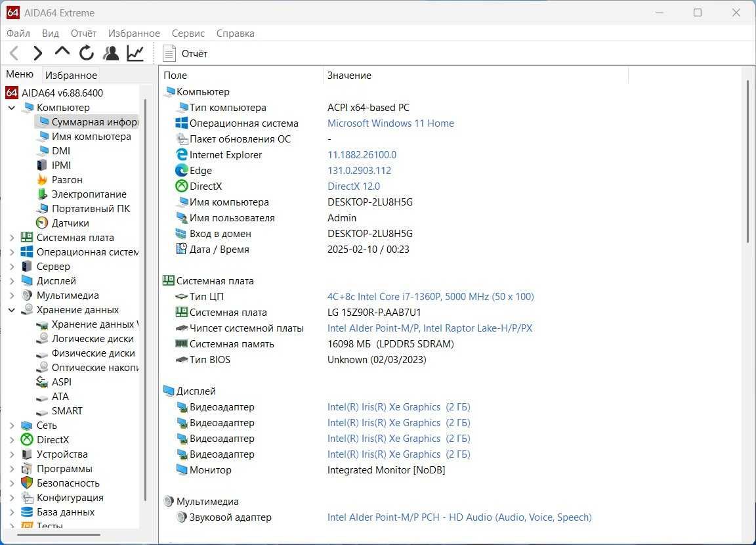Expand the Безопасность tree node
The image size is (756, 545).
pyautogui.click(x=12, y=483)
